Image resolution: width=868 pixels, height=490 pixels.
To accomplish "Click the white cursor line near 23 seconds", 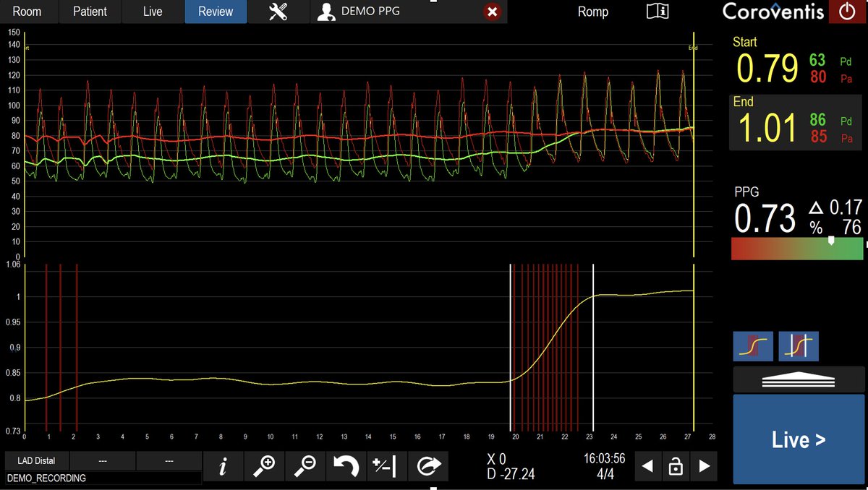I will [x=593, y=347].
